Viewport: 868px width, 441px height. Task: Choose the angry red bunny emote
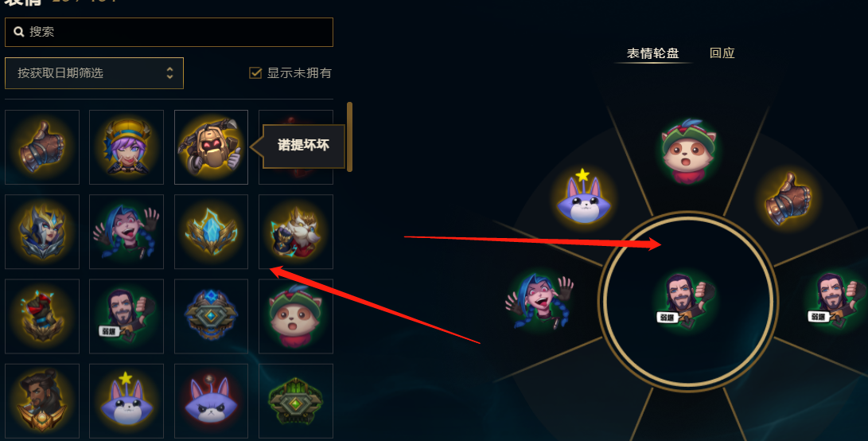coord(211,401)
